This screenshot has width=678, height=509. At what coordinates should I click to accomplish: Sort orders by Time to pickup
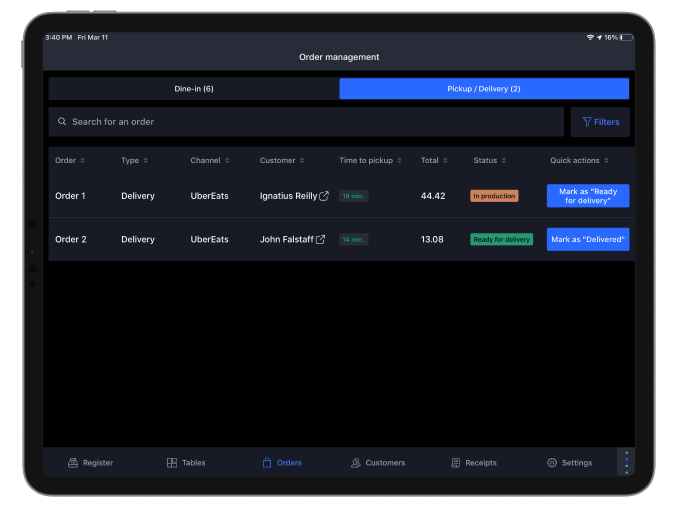(x=371, y=160)
